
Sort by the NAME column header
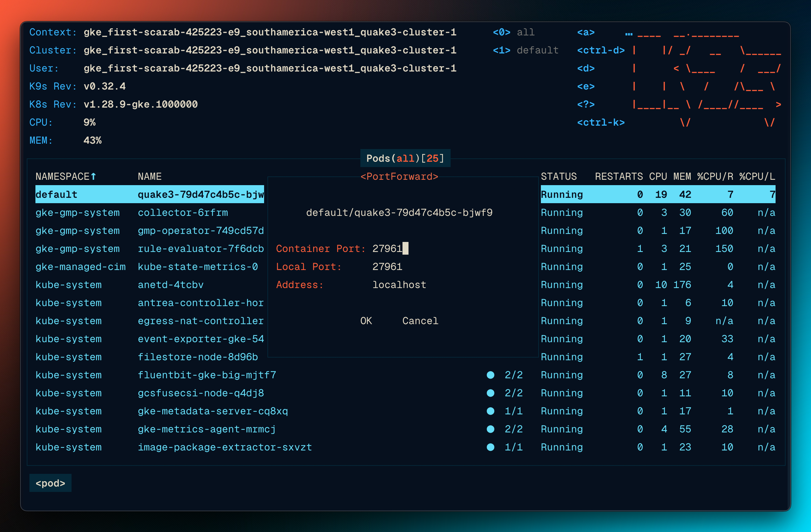click(149, 176)
